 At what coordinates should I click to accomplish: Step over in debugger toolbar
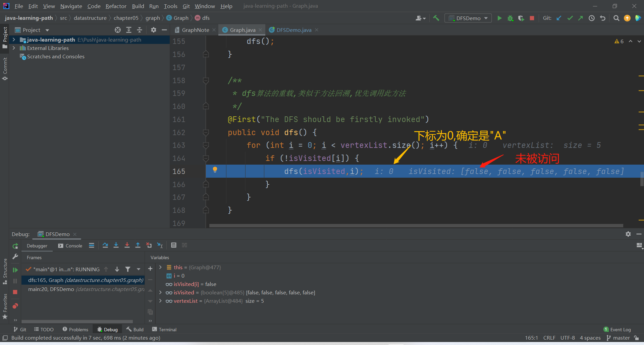pyautogui.click(x=105, y=245)
